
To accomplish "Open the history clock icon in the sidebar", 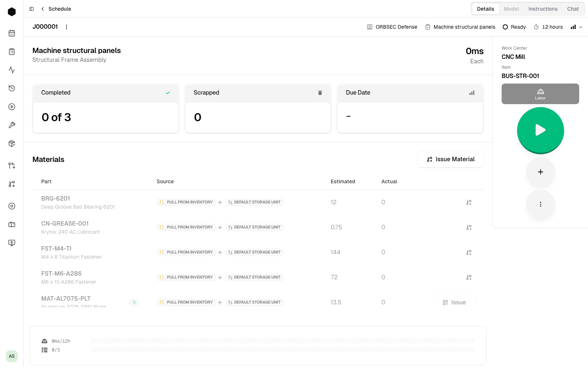I will 12,88.
